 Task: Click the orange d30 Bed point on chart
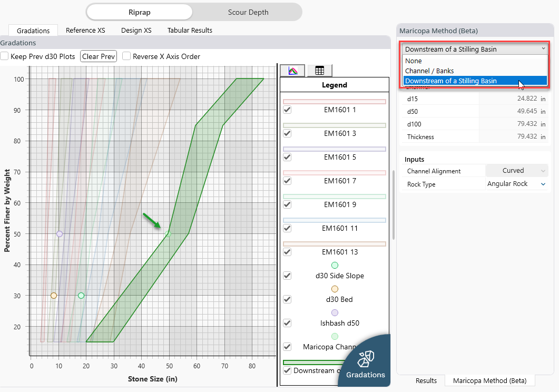(53, 296)
